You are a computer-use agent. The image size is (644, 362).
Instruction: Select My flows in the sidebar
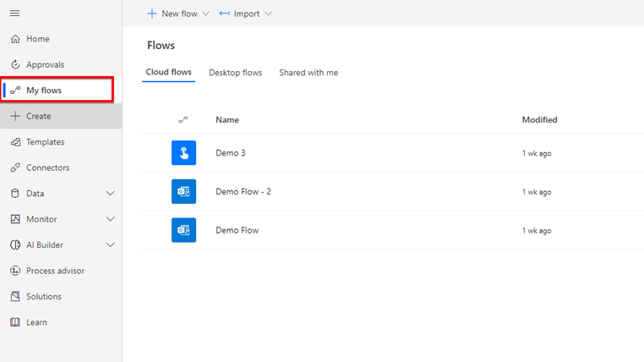(x=44, y=90)
